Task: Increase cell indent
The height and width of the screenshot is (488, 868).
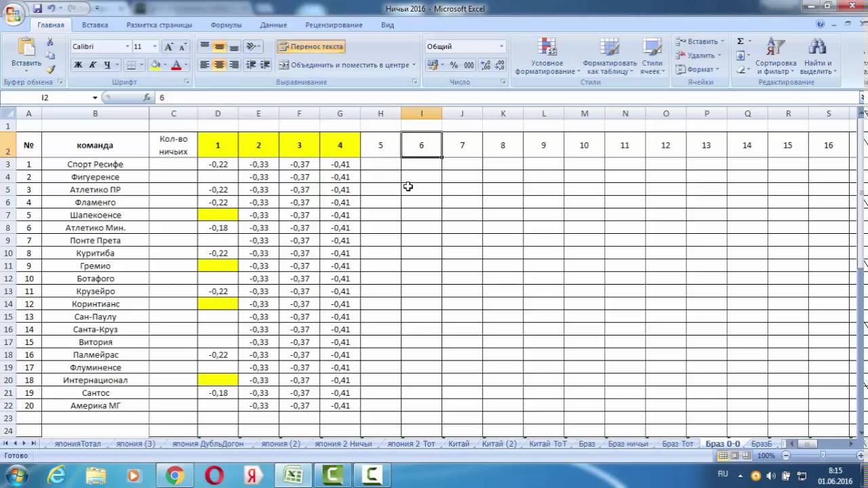Action: tap(265, 65)
